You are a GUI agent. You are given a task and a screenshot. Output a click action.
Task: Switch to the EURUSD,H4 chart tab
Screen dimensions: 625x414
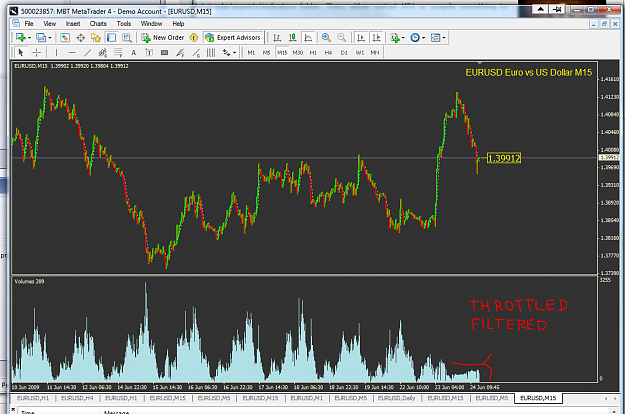tap(77, 398)
